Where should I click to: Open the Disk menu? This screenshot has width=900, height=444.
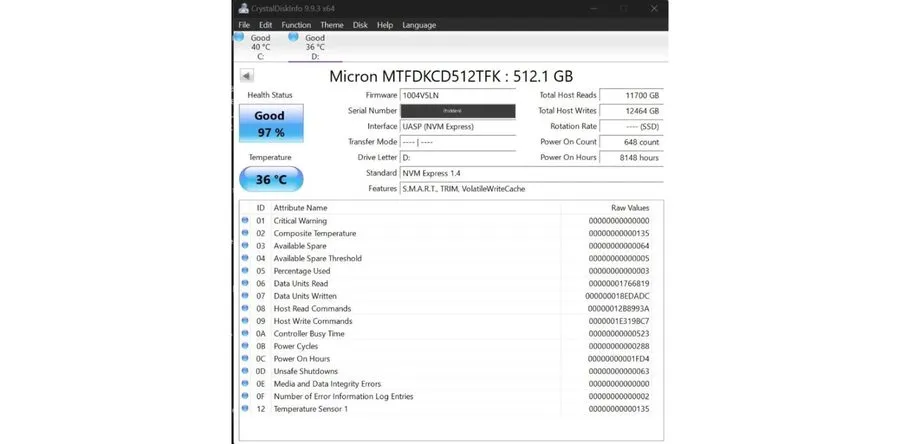click(x=360, y=25)
